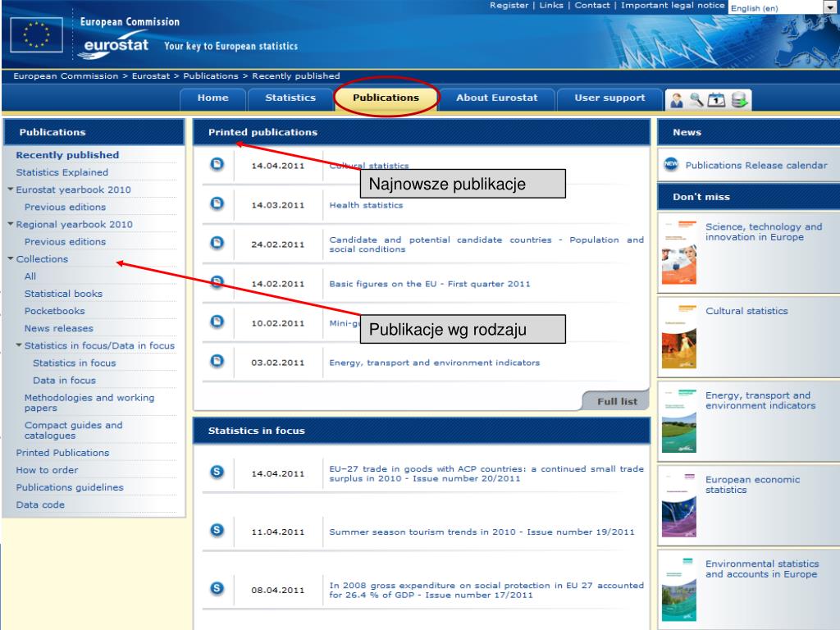Select the Publications tab
Screen dimensions: 840x630
click(386, 98)
